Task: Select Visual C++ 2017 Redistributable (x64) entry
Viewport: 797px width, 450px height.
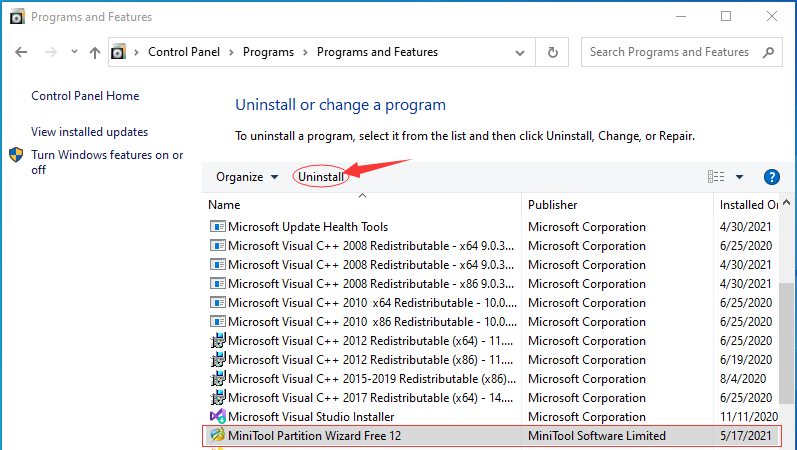Action: pyautogui.click(x=491, y=397)
